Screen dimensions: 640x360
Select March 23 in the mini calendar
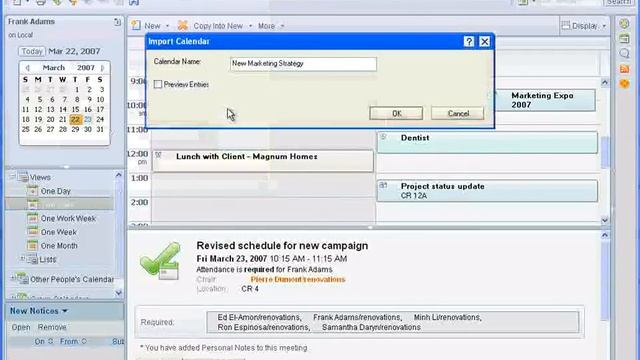pos(88,120)
